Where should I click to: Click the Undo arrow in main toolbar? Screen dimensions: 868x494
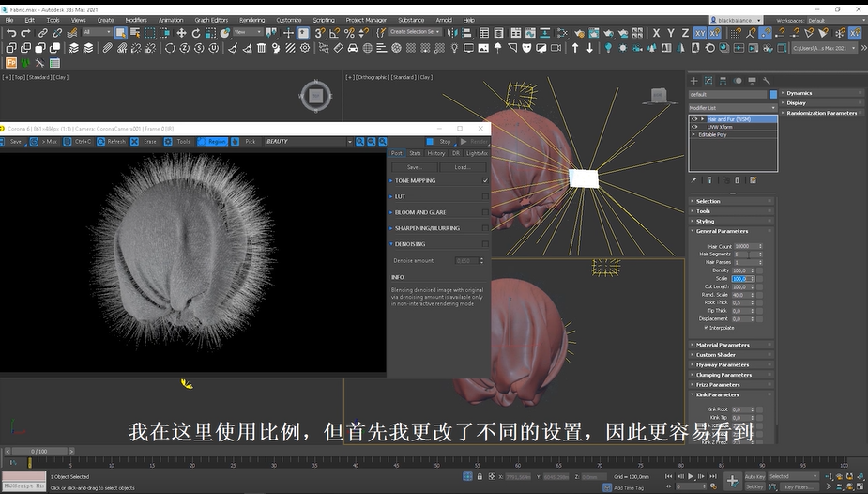11,33
